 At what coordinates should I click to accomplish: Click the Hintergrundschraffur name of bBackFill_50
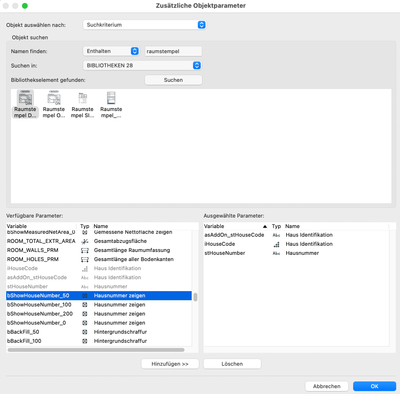120,332
